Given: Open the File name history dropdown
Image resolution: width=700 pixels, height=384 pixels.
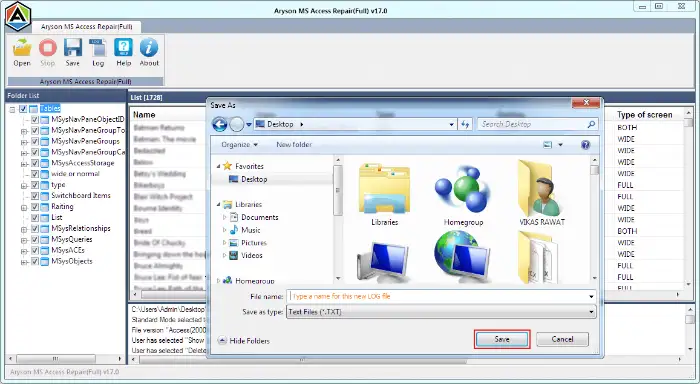Looking at the screenshot, I should pyautogui.click(x=591, y=296).
